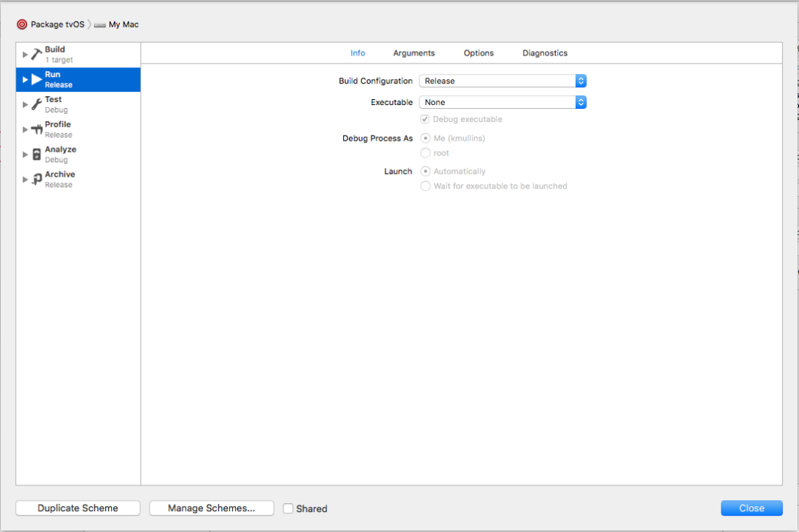The image size is (799, 532).
Task: Open Manage Schemes dialog
Action: pos(211,508)
